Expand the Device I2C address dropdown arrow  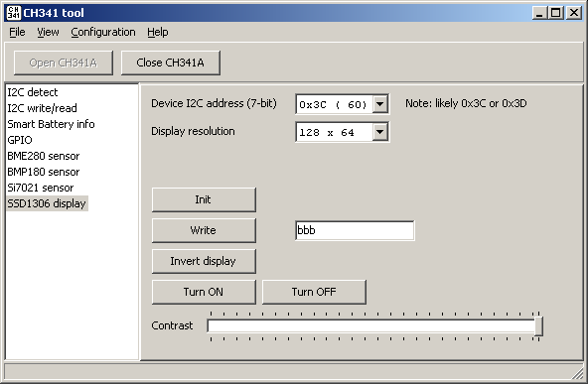tap(379, 104)
